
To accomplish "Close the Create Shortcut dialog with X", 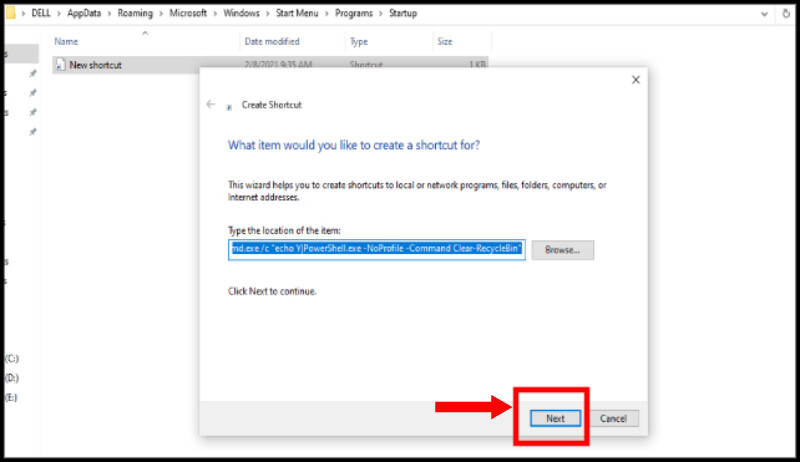I will [635, 80].
